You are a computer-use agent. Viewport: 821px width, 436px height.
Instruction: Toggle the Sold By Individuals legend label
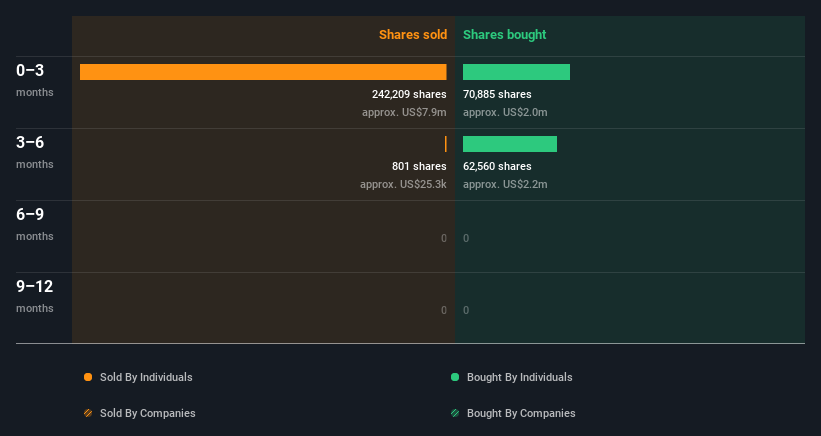click(146, 377)
